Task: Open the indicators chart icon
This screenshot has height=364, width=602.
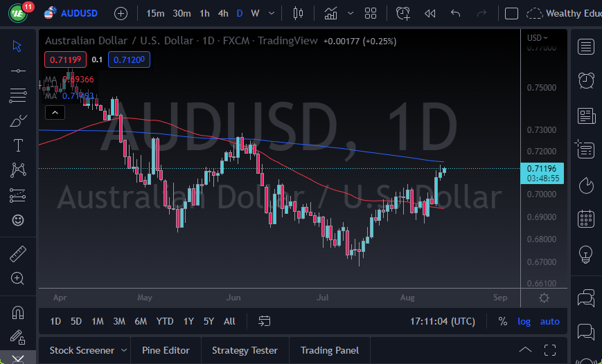Action: click(331, 13)
